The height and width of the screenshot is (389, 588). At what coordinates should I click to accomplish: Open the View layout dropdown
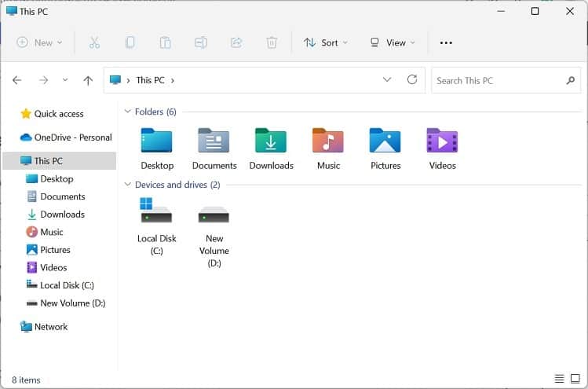pos(393,42)
